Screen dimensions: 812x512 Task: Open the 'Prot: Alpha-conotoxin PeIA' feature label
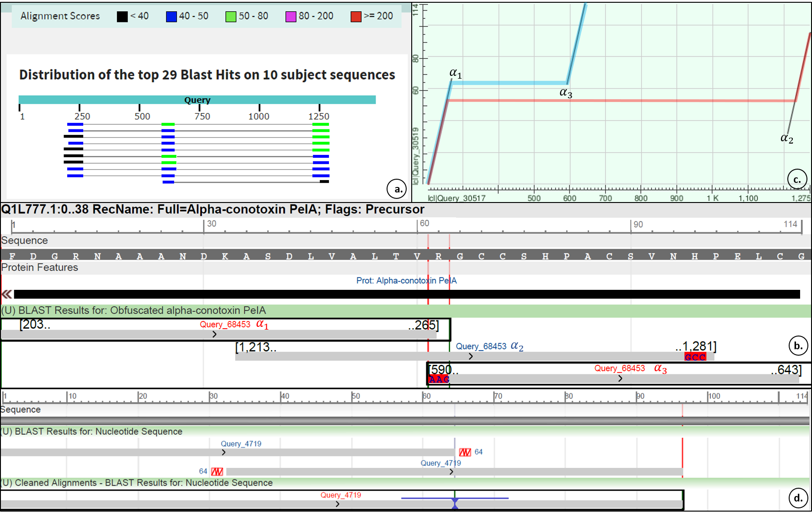point(406,281)
